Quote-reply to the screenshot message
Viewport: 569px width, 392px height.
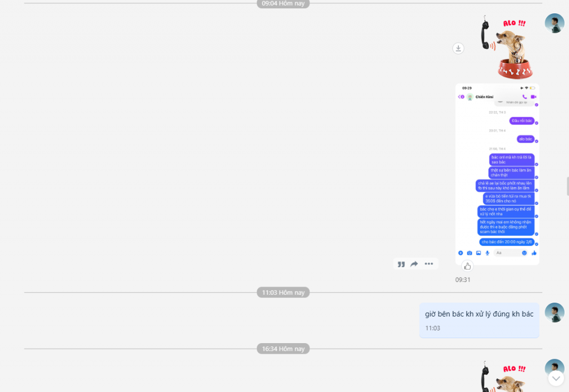(x=401, y=264)
